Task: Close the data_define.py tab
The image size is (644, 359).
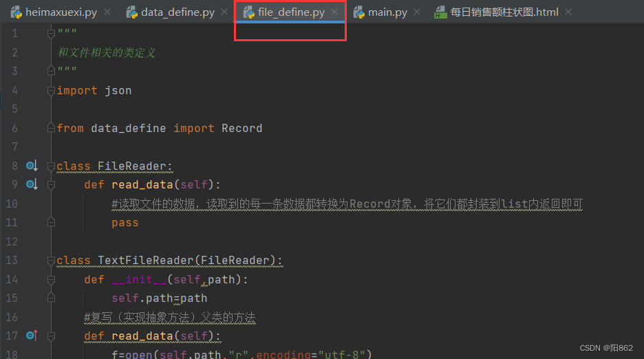Action: pyautogui.click(x=224, y=12)
